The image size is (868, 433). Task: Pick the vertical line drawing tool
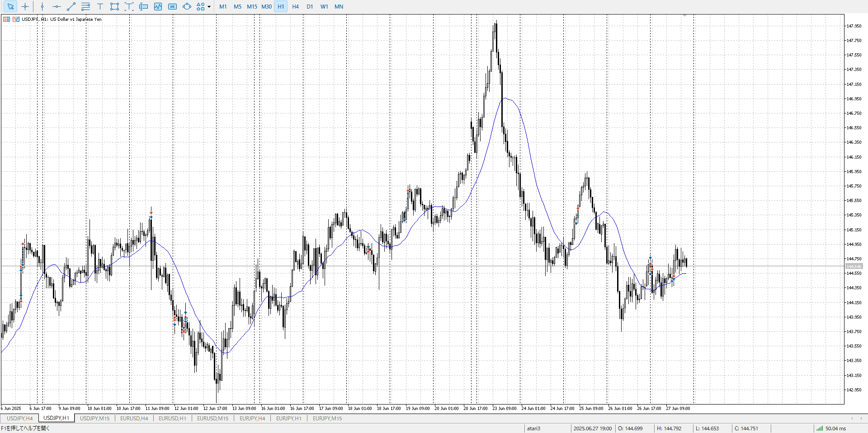coord(42,7)
